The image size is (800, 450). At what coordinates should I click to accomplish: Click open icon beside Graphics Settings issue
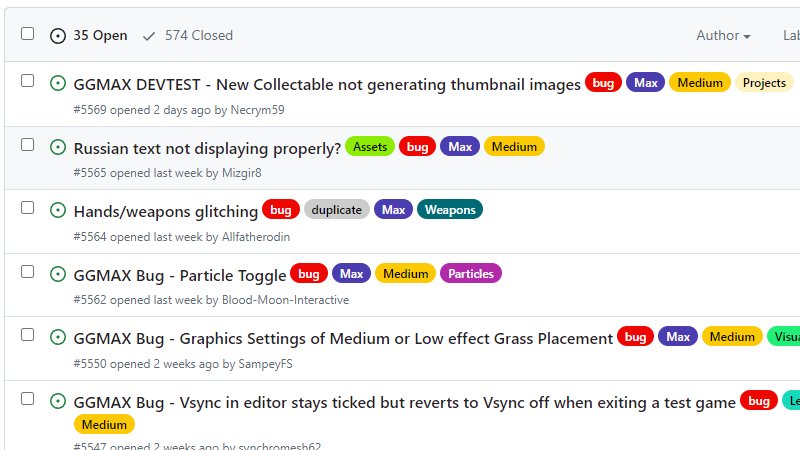click(58, 338)
